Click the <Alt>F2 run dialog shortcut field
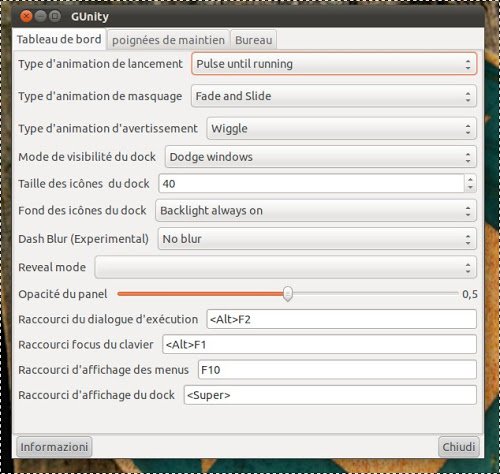The height and width of the screenshot is (474, 500). (342, 319)
